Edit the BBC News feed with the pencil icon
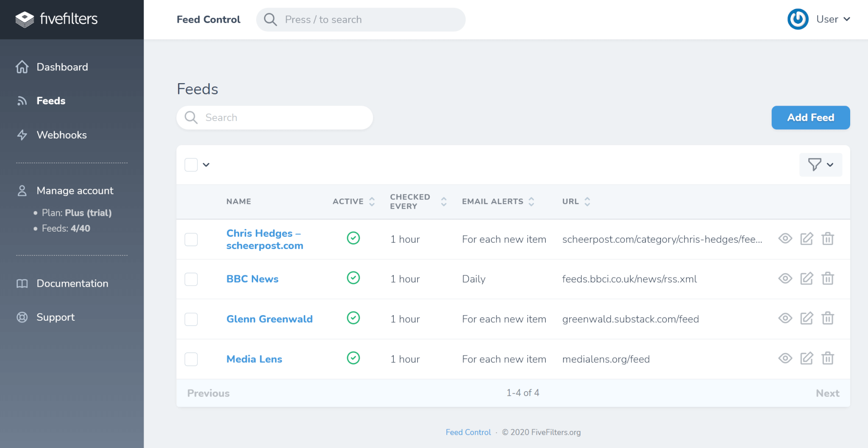The width and height of the screenshot is (868, 448). [807, 279]
